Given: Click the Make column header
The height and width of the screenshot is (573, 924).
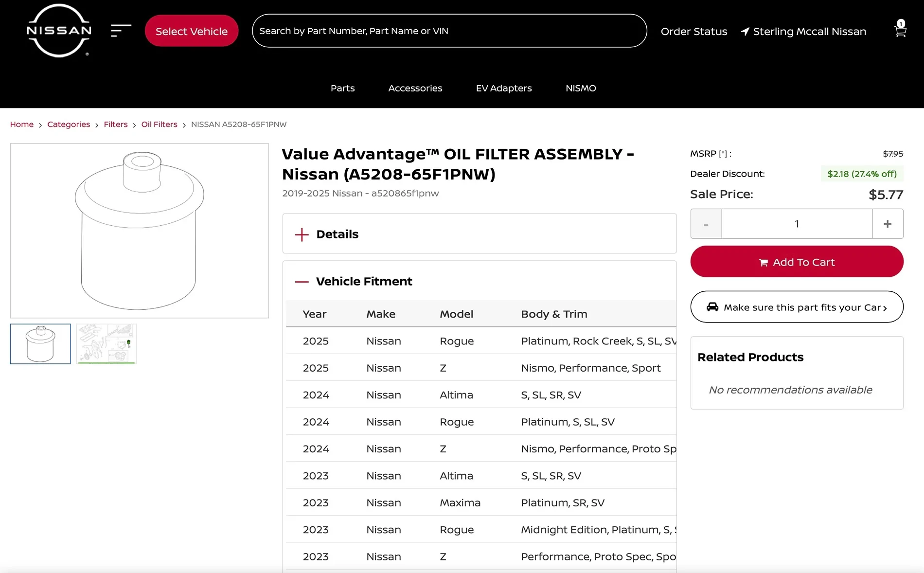Looking at the screenshot, I should (381, 314).
